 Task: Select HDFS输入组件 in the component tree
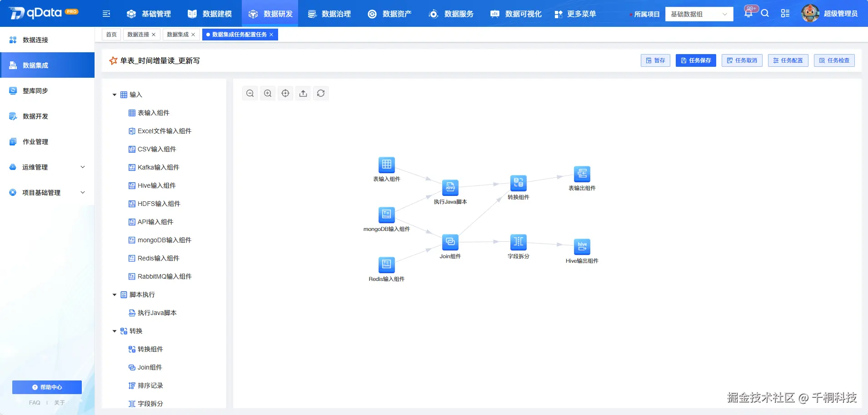pos(155,204)
